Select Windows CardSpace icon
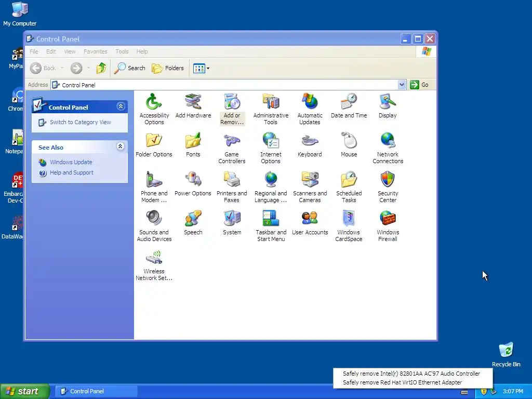The width and height of the screenshot is (532, 399). point(349,226)
